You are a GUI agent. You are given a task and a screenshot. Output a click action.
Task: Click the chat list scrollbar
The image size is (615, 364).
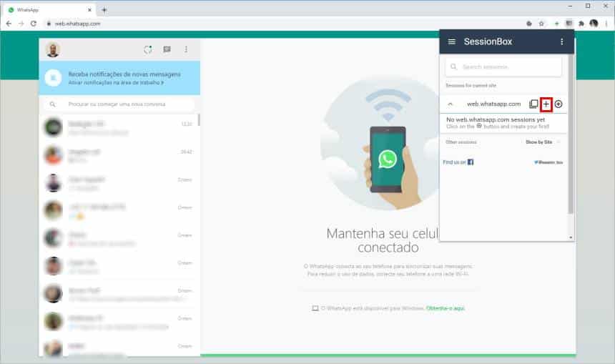(199, 119)
